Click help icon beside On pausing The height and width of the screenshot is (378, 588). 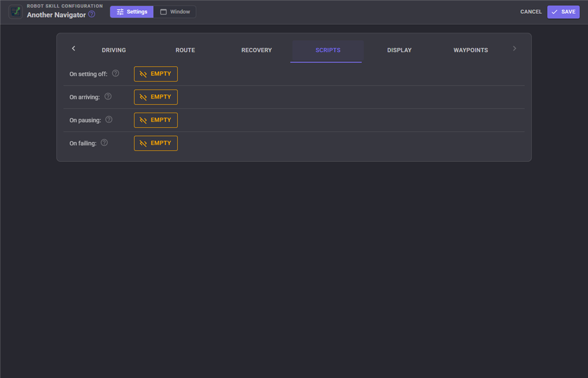coord(109,119)
